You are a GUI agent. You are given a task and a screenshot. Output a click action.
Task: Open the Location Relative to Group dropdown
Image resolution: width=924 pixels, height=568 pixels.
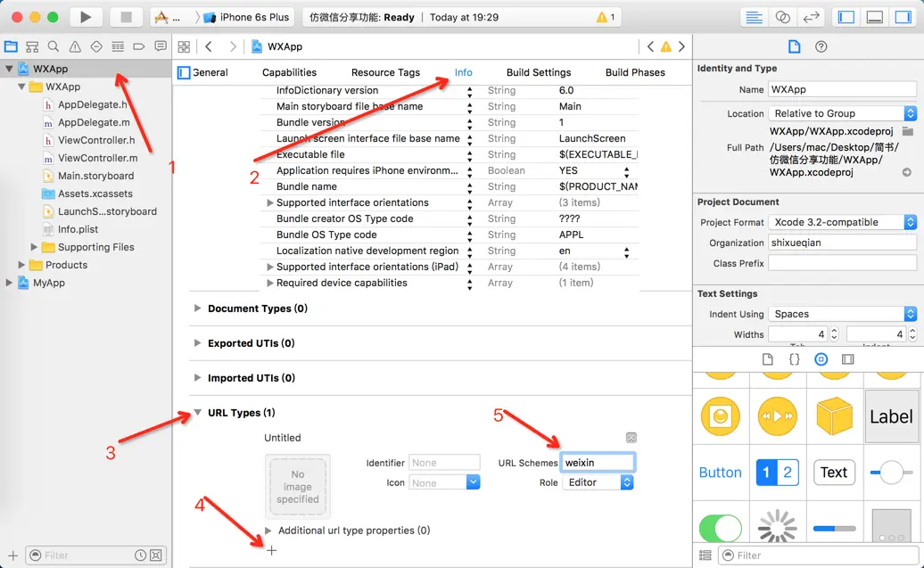coord(843,113)
